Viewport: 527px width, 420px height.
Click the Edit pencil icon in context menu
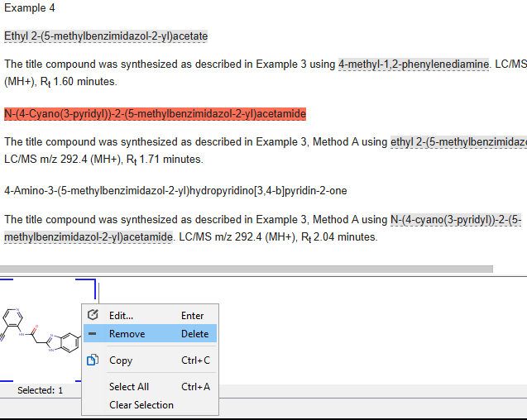click(93, 316)
